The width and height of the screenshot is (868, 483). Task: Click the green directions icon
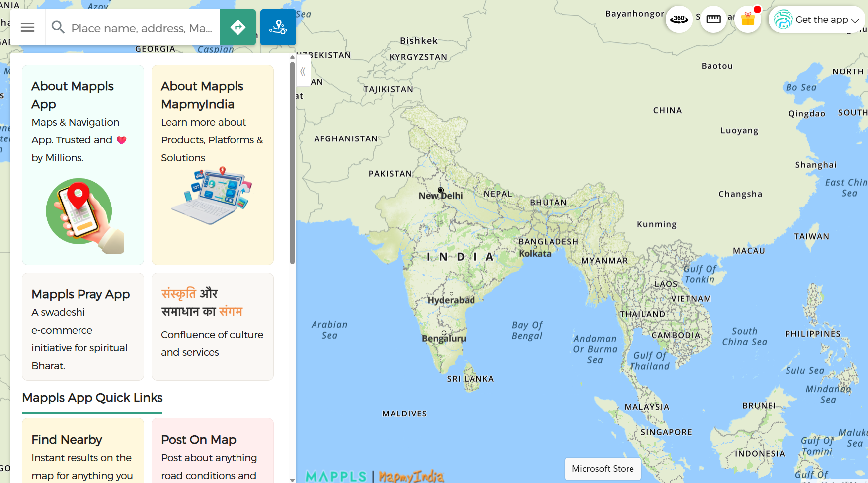238,27
